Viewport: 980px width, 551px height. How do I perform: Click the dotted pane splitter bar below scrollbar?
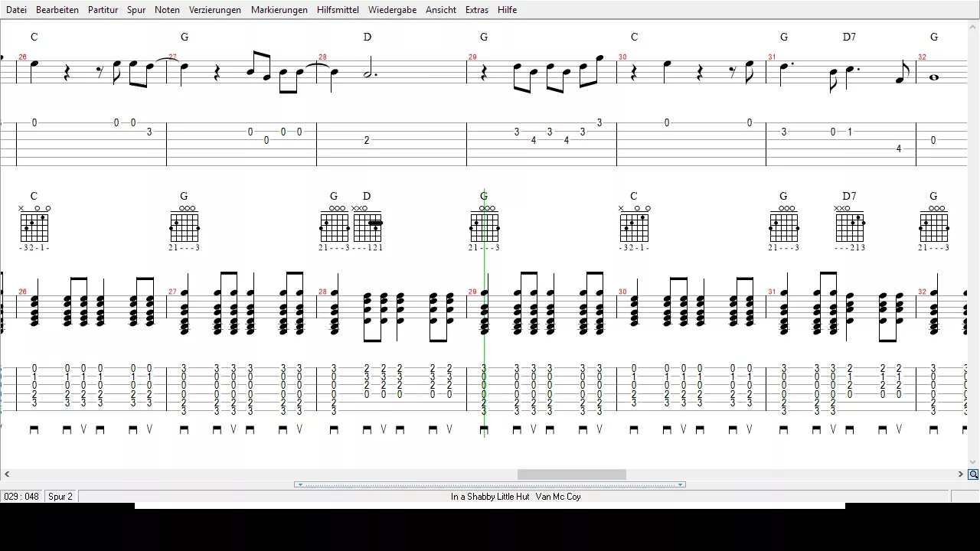(490, 484)
